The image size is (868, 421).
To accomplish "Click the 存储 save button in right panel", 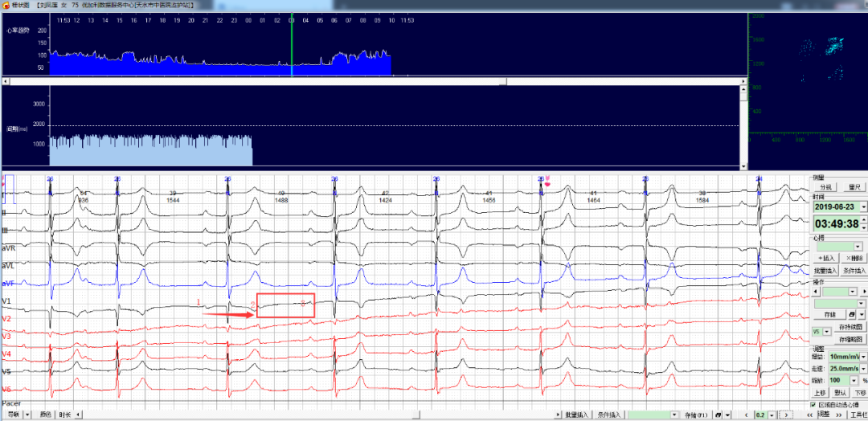I will click(829, 314).
